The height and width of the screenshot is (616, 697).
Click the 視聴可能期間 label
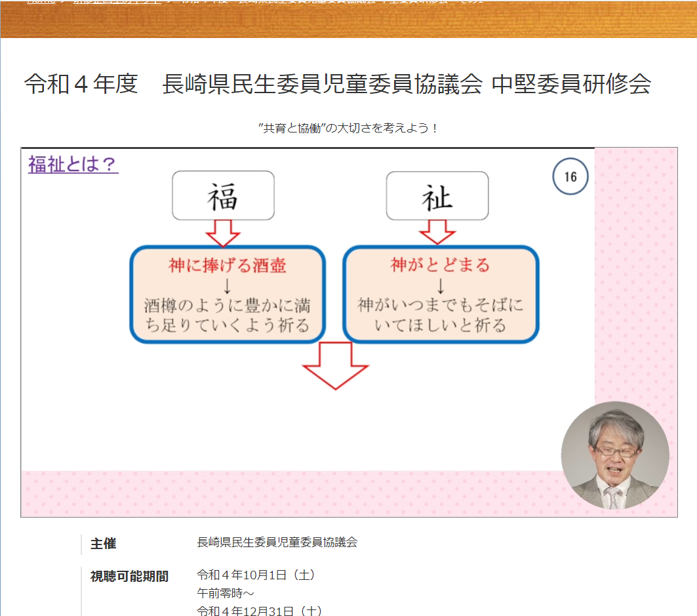pyautogui.click(x=129, y=576)
